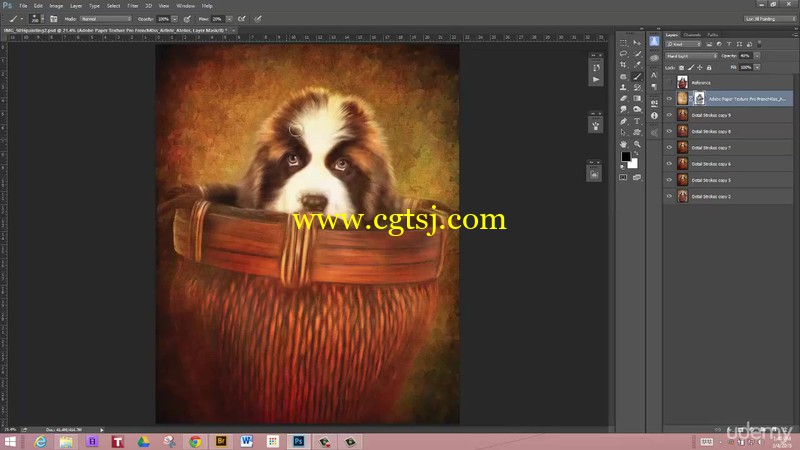The image size is (800, 450).
Task: Click the foreground color swatch
Action: [626, 157]
